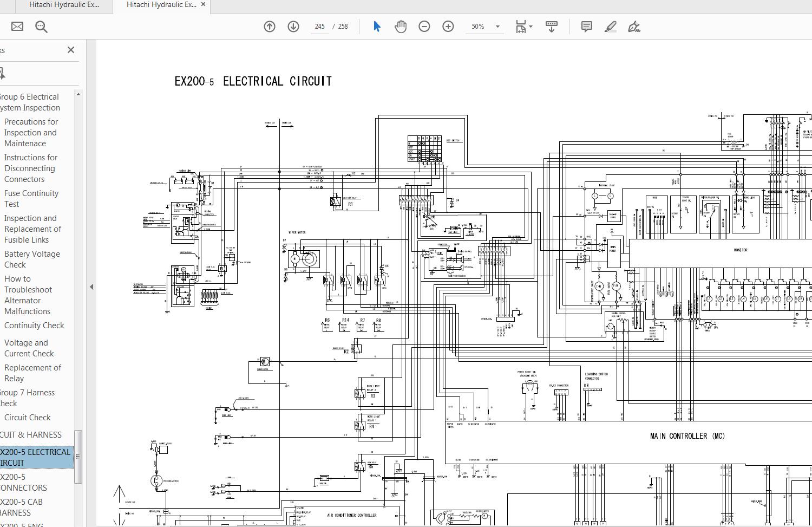Click the scrolling mode keyboard icon

point(552,27)
